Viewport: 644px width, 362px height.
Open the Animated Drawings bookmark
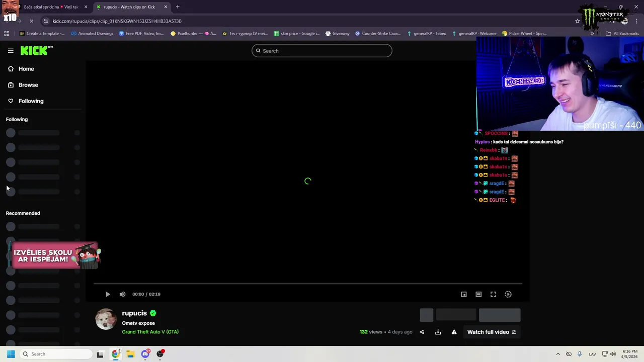tap(92, 34)
